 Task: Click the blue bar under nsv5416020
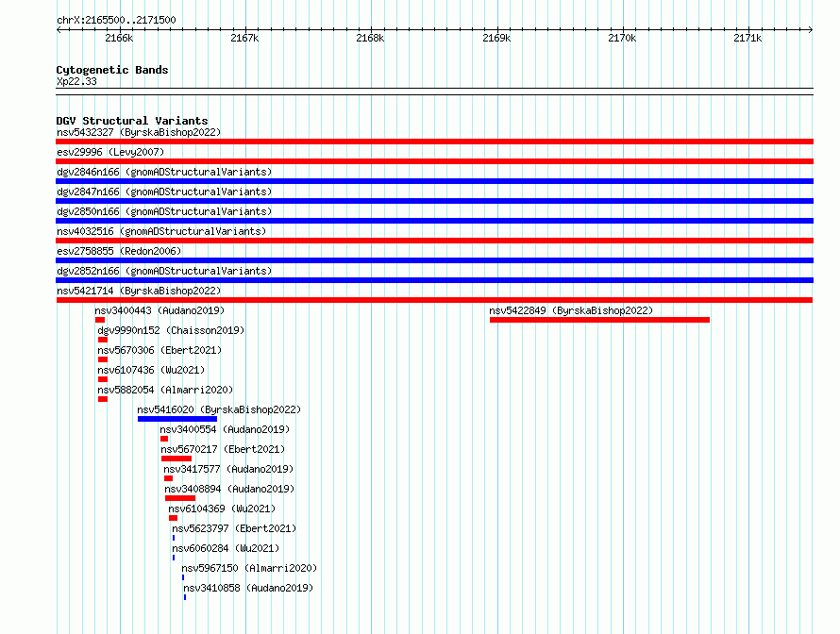tap(177, 419)
